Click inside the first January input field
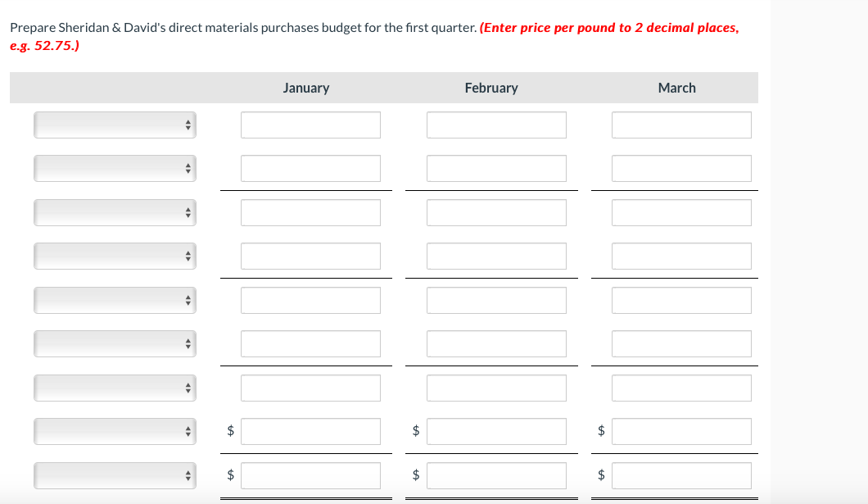 point(310,125)
